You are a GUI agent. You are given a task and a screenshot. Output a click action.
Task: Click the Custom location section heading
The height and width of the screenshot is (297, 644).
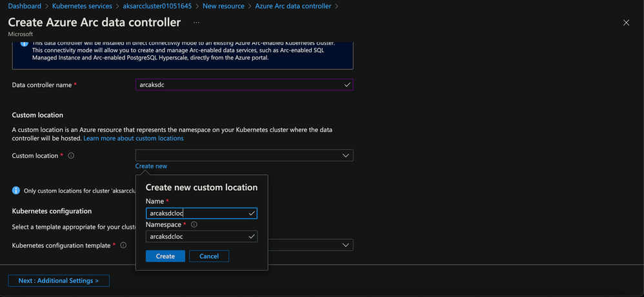(x=38, y=115)
